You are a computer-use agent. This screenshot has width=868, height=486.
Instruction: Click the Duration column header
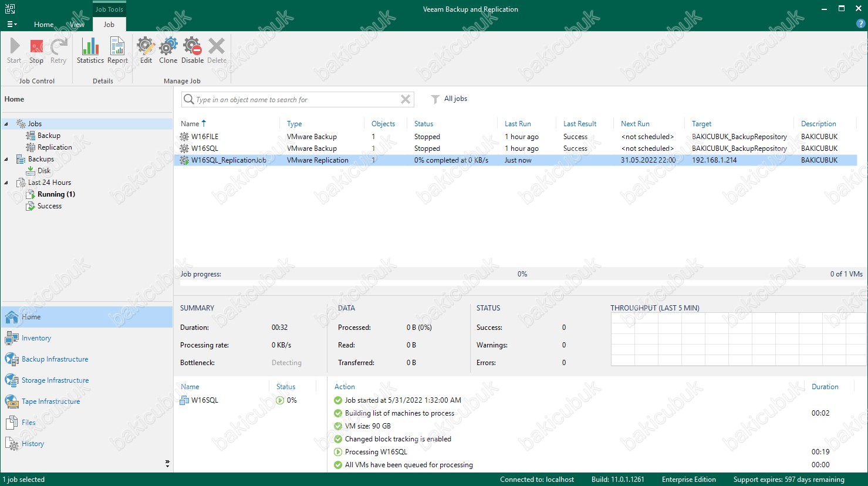[x=825, y=387]
